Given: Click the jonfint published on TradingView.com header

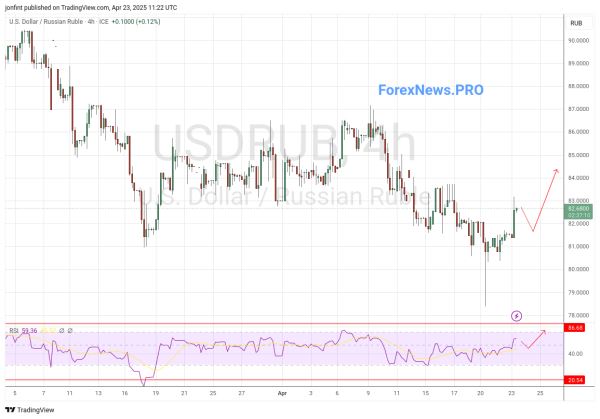Looking at the screenshot, I should [91, 8].
